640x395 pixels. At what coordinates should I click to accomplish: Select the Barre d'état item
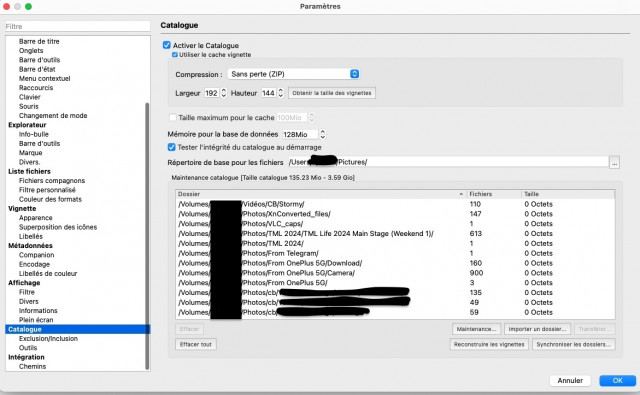point(37,69)
